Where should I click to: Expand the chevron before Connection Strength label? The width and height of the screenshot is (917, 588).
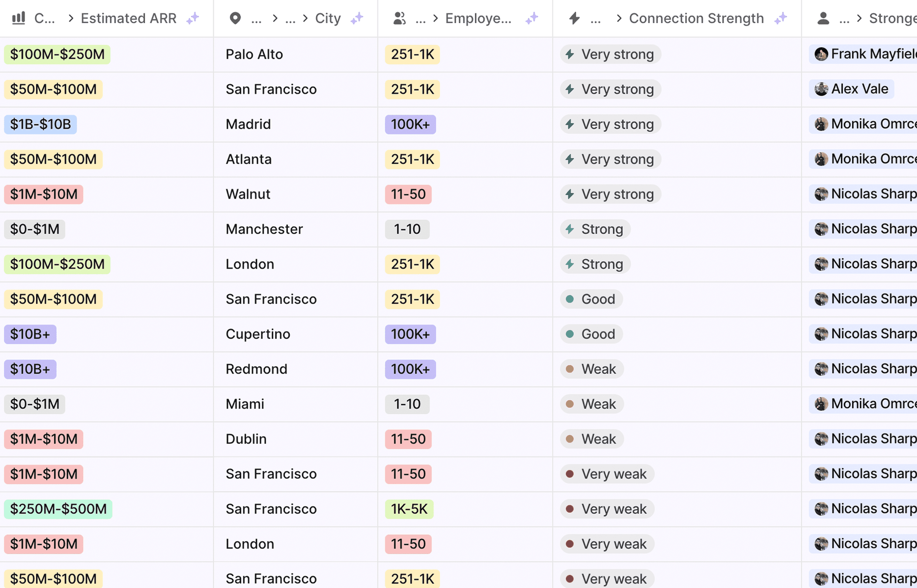point(619,18)
